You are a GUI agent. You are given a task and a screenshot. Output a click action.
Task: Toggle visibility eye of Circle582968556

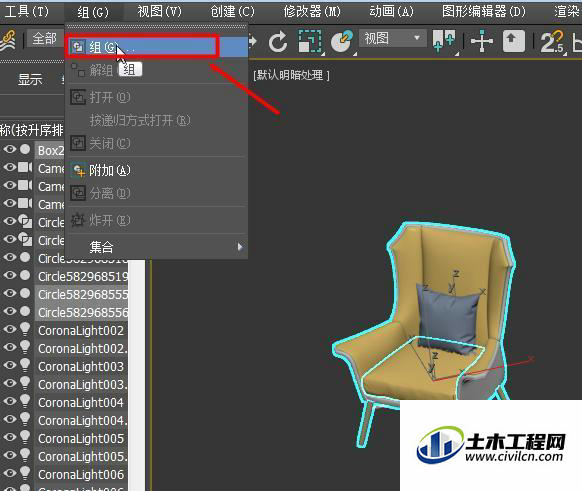pyautogui.click(x=10, y=311)
